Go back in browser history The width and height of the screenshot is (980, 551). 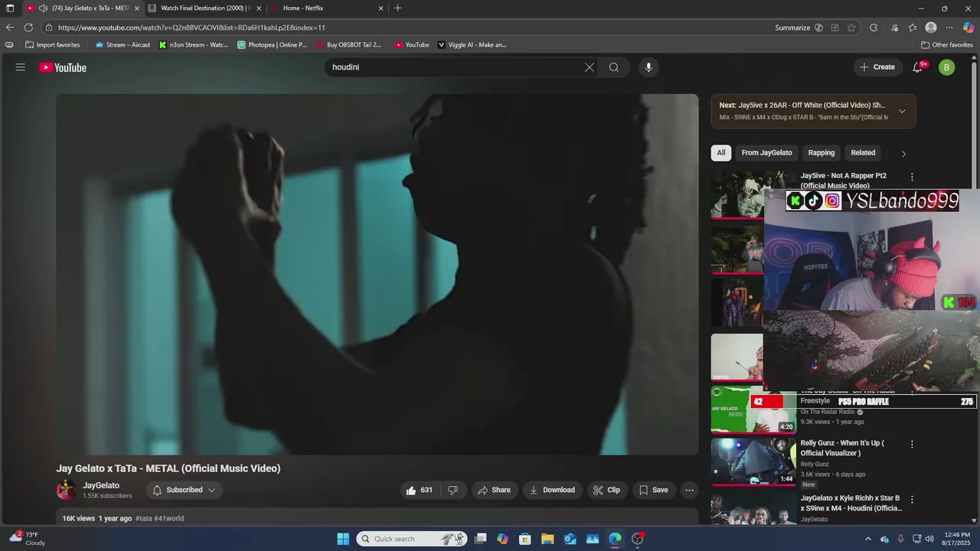click(x=10, y=28)
